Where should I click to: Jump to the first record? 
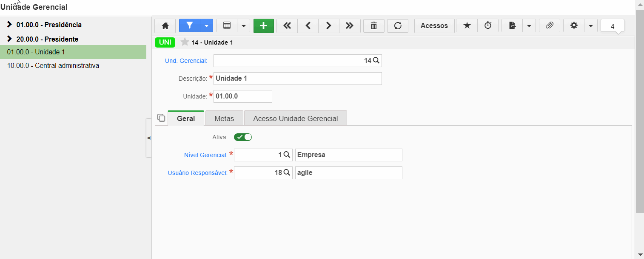pos(287,26)
